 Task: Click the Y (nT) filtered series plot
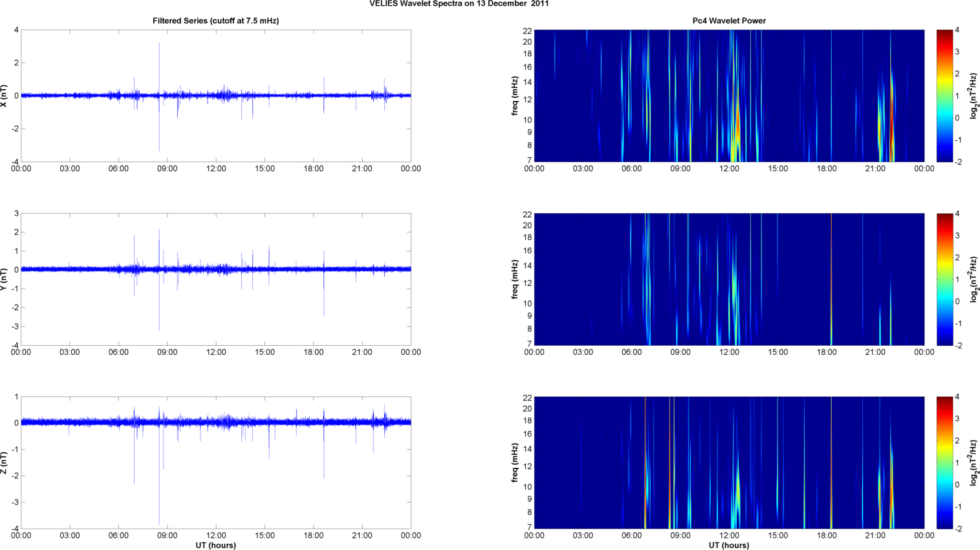(215, 279)
